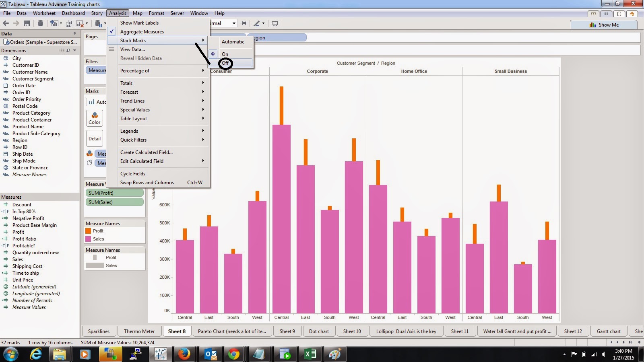Viewport: 644px width, 362px height.
Task: Click the Undo arrow in the toolbar
Action: tap(6, 23)
